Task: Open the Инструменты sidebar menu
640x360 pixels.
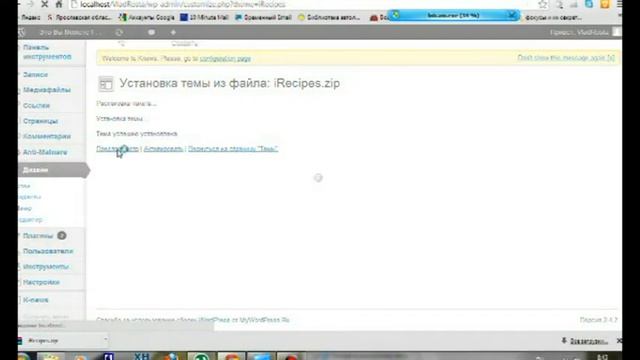Action: [46, 267]
